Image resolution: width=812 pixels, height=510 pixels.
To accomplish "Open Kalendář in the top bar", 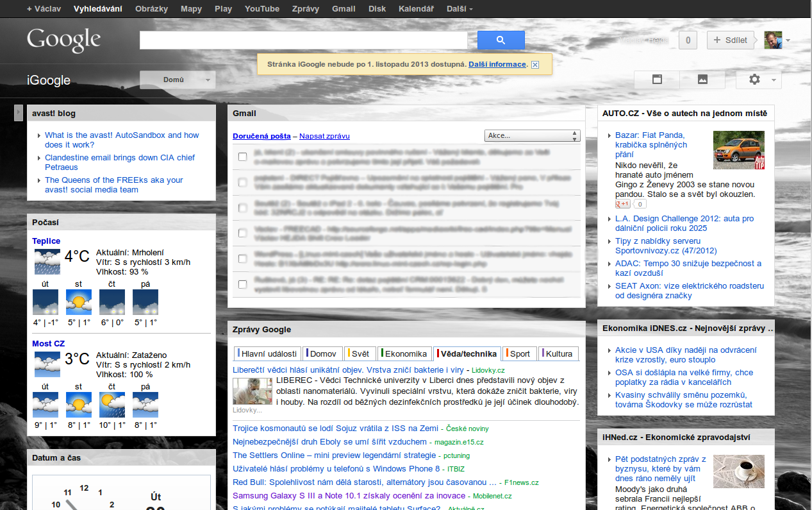I will click(416, 9).
